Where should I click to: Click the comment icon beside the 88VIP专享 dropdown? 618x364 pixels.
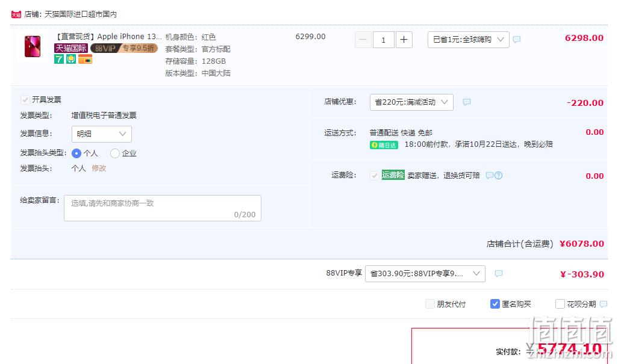[x=499, y=274]
